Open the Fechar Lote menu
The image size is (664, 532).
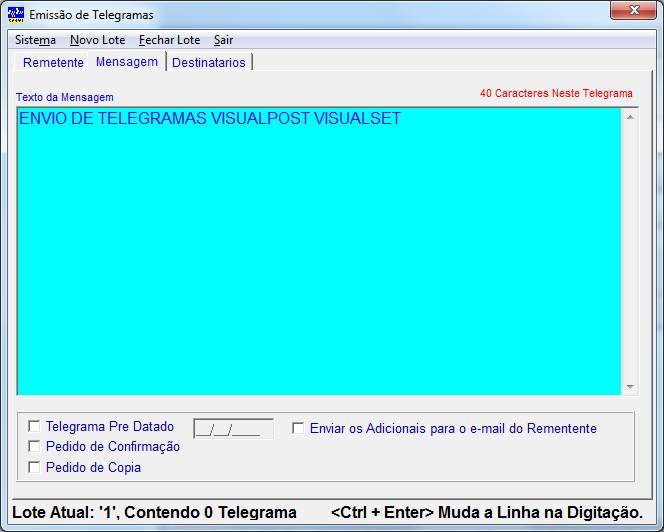pyautogui.click(x=169, y=40)
